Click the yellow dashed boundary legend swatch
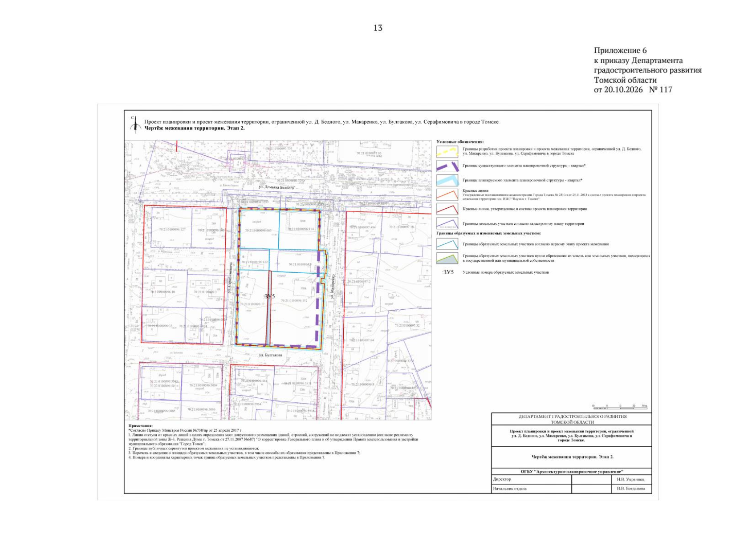The height and width of the screenshot is (534, 756). point(447,152)
